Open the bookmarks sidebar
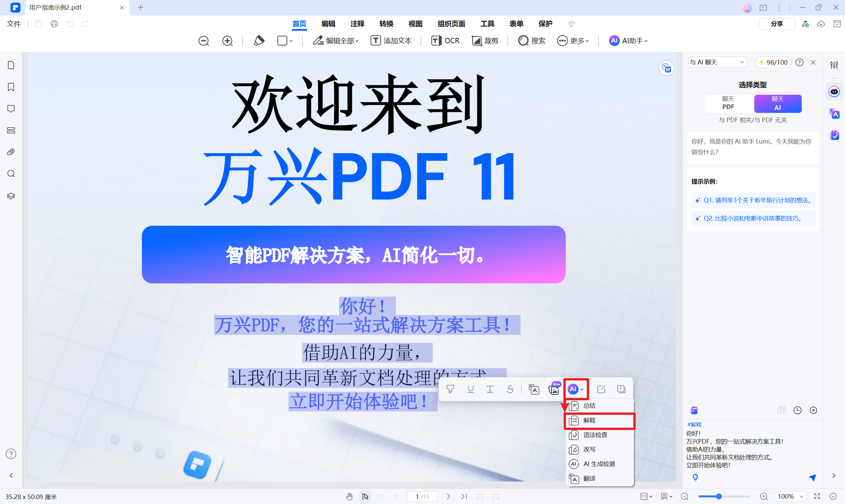The image size is (845, 504). 11,87
